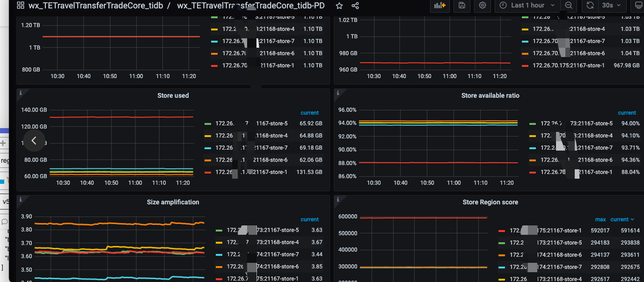This screenshot has height=282, width=644.
Task: Click the Add panel icon
Action: point(439,6)
